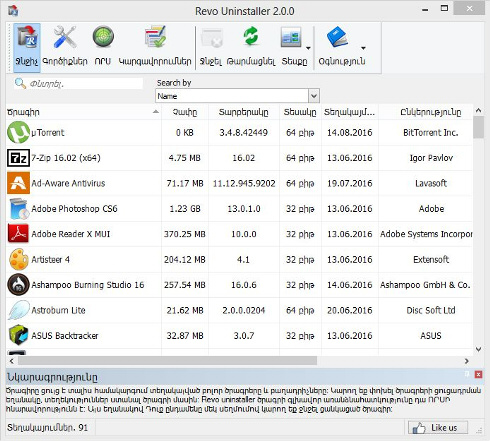
Task: Sort by the program name column header
Action: tap(83, 112)
